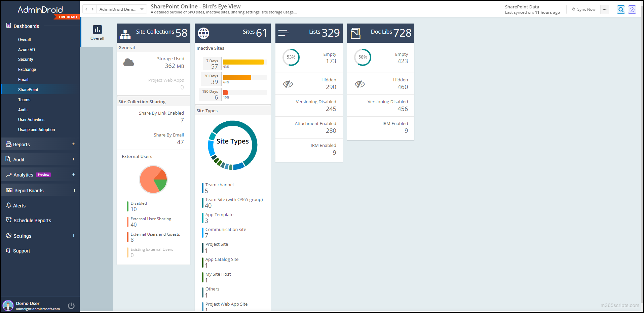644x313 pixels.
Task: Click the Site Collections hierarchy icon
Action: coord(125,34)
